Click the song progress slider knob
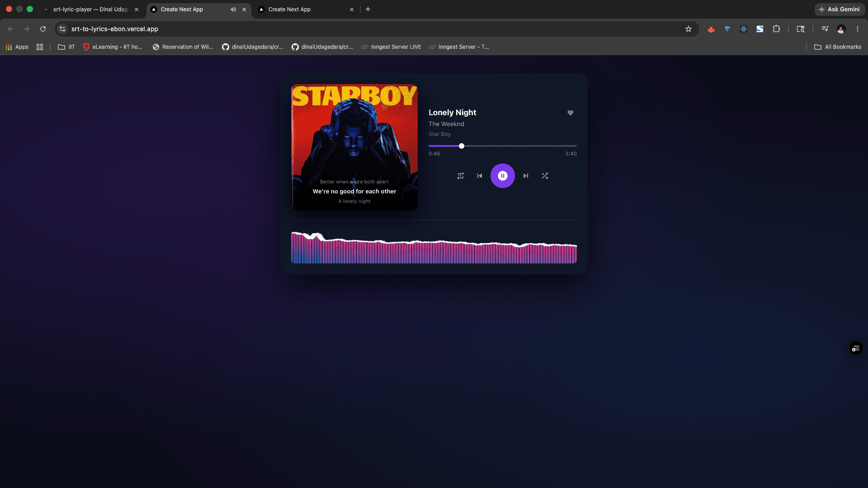 (x=461, y=146)
